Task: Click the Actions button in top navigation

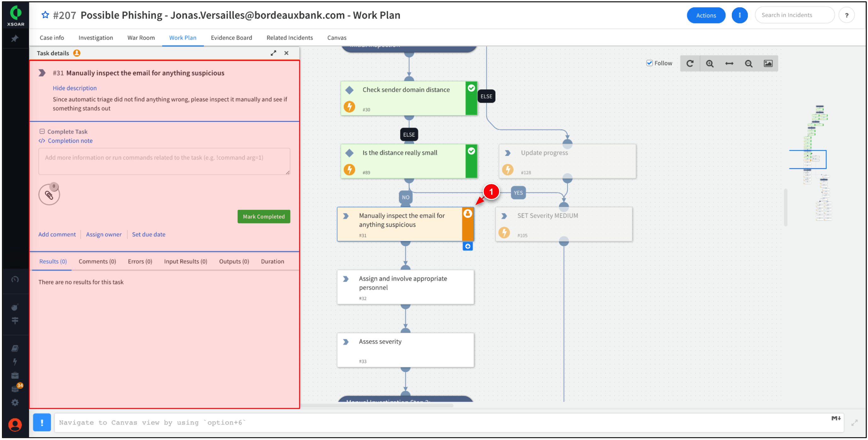Action: click(705, 15)
